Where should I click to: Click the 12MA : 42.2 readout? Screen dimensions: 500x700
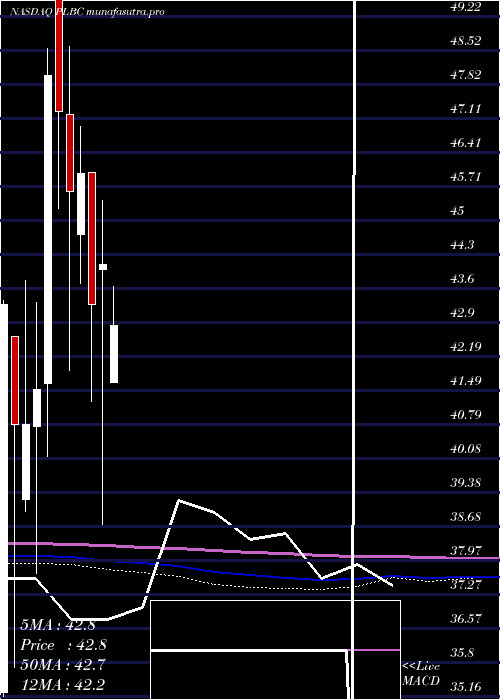(x=63, y=685)
